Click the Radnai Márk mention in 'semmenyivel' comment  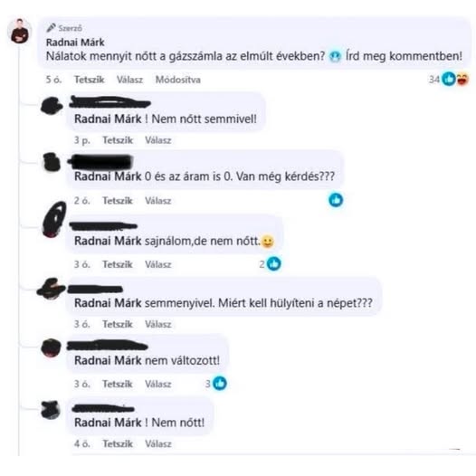click(108, 303)
